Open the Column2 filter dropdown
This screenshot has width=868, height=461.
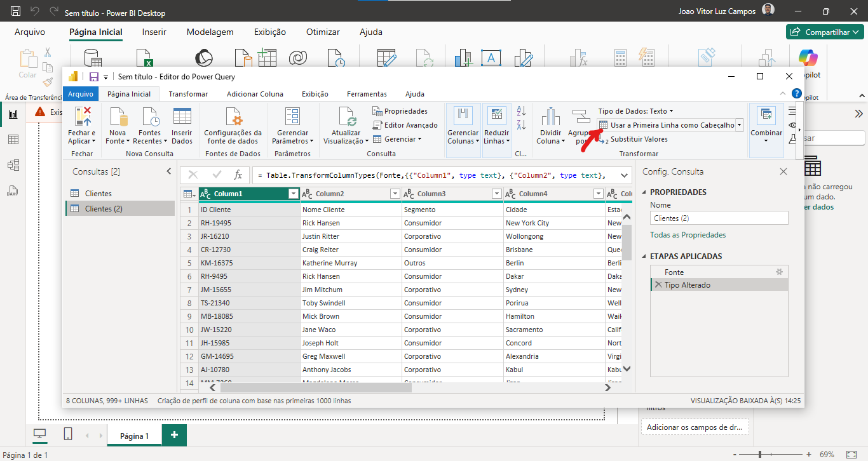point(395,194)
